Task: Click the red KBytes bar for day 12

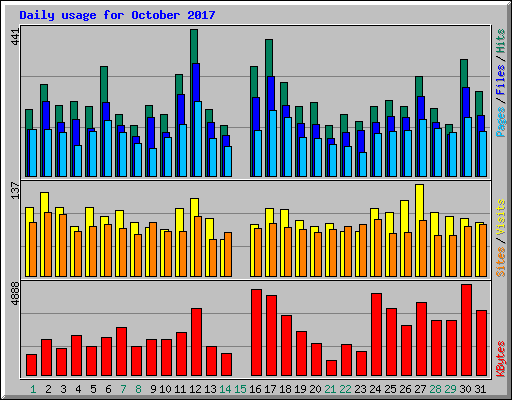Action: point(196,342)
